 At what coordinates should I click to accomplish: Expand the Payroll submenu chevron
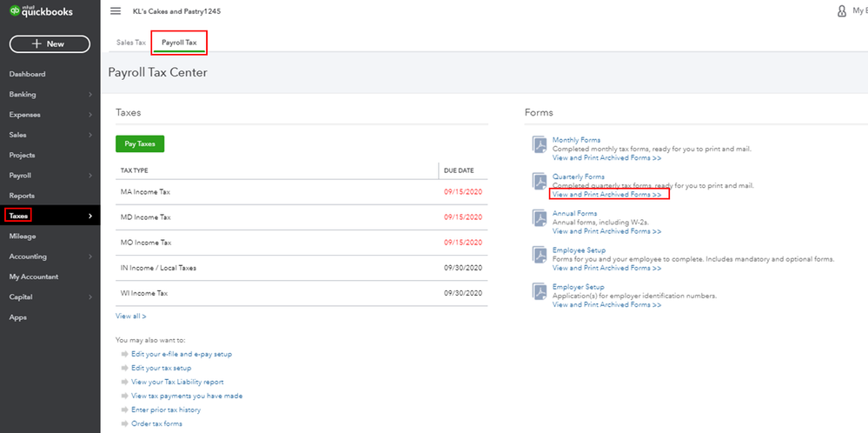[90, 175]
